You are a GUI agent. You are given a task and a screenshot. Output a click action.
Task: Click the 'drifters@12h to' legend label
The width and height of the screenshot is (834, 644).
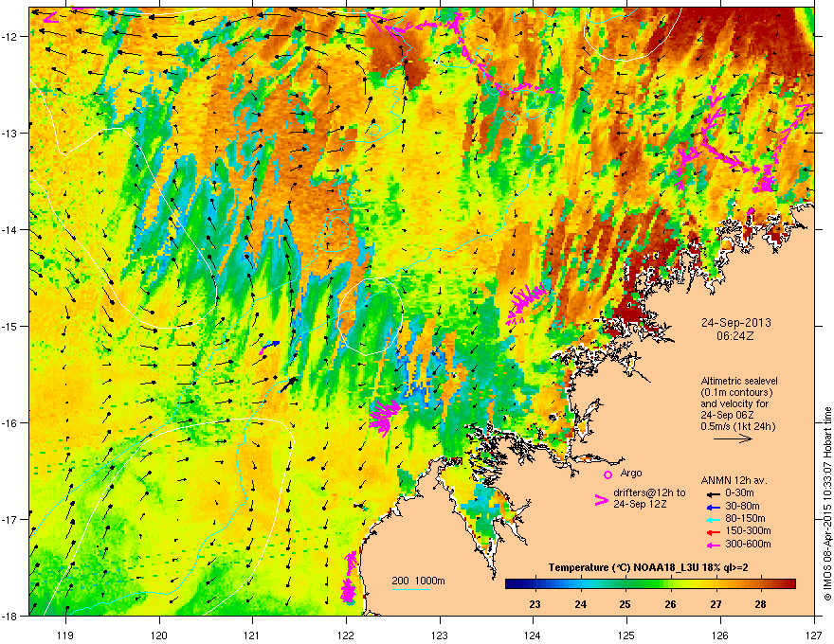[649, 493]
